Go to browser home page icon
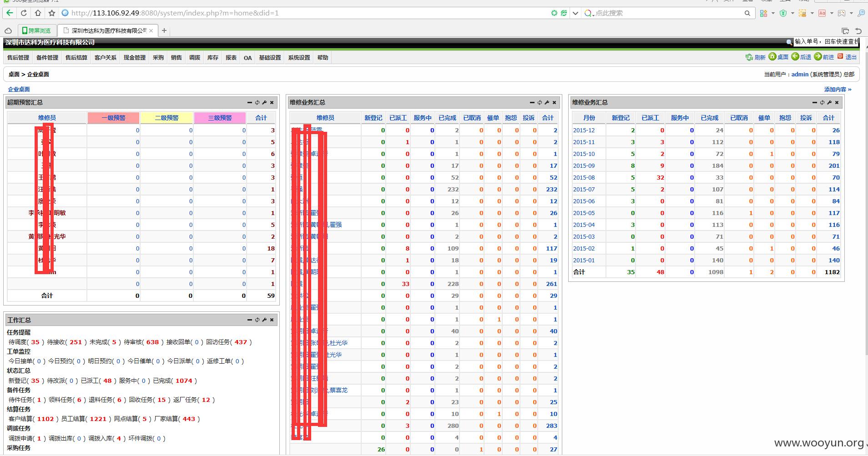Image resolution: width=868 pixels, height=456 pixels. (38, 13)
